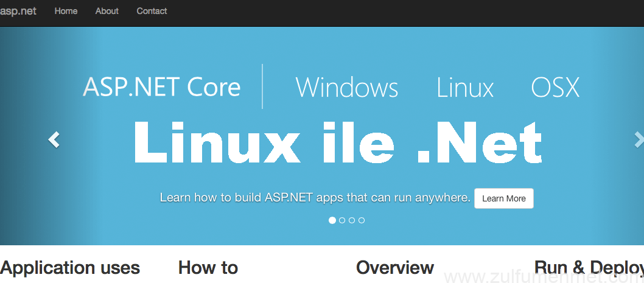Image resolution: width=644 pixels, height=283 pixels.
Task: Click the asp.net brand logo
Action: (x=18, y=11)
